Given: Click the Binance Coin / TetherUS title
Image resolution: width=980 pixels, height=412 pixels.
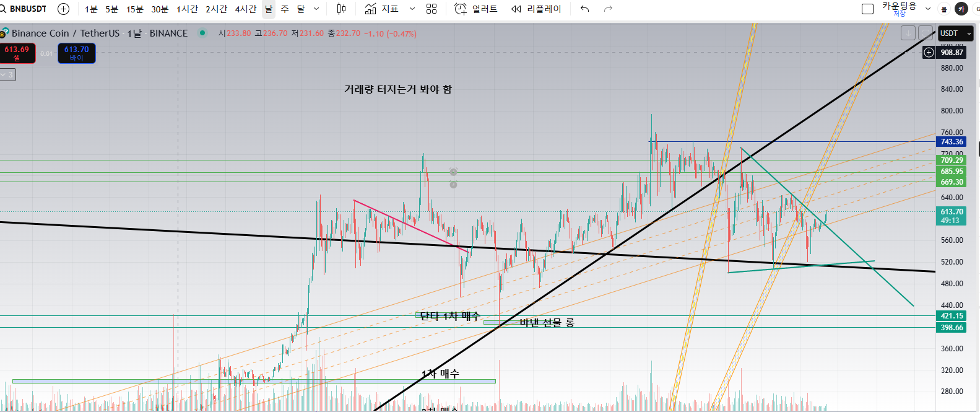Looking at the screenshot, I should [x=66, y=33].
